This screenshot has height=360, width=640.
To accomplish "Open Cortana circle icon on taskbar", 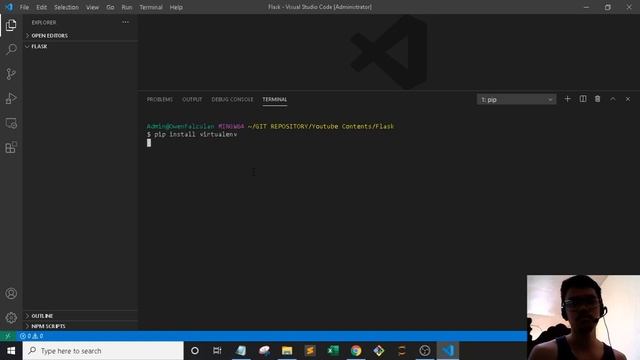I will (195, 351).
